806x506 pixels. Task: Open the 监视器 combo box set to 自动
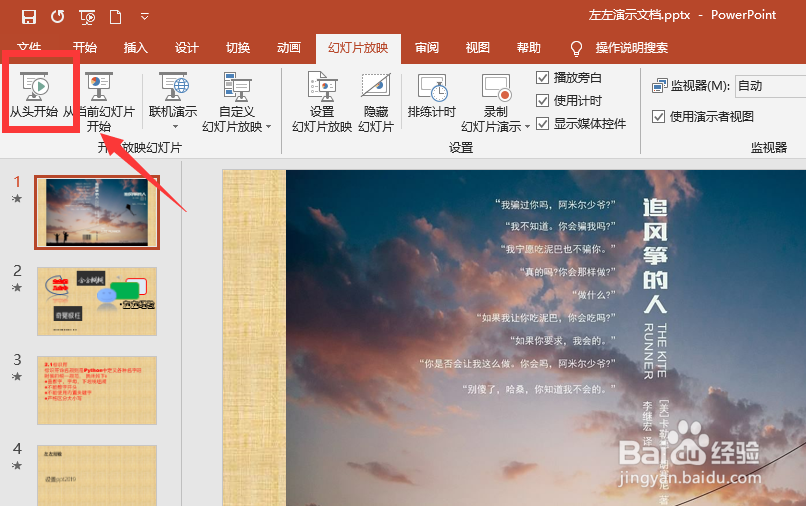[x=770, y=86]
